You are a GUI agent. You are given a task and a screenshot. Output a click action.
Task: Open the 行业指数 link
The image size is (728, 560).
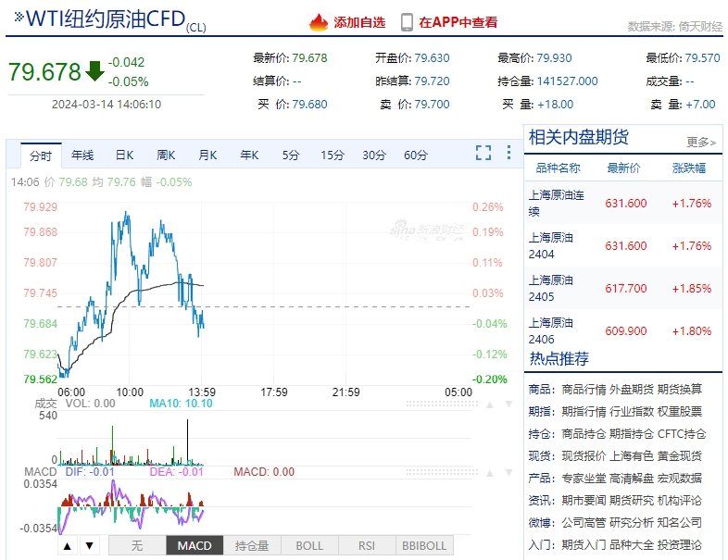point(632,412)
